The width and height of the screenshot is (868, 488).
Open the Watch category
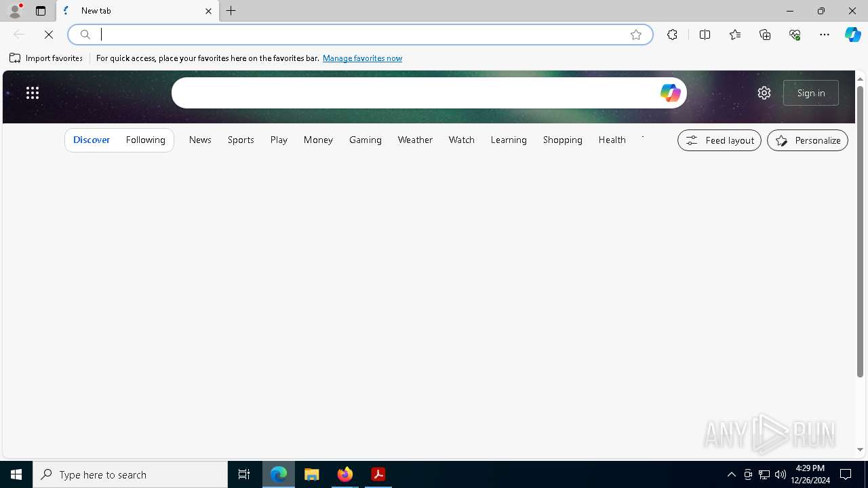tap(462, 140)
